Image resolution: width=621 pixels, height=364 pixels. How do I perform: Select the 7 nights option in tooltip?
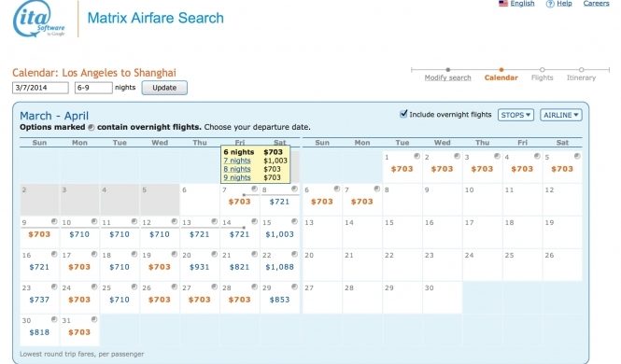click(x=237, y=161)
